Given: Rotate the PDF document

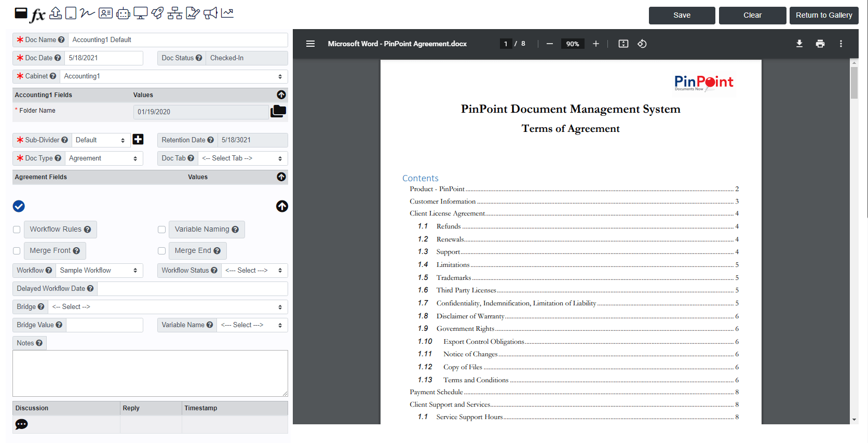Looking at the screenshot, I should pos(642,44).
